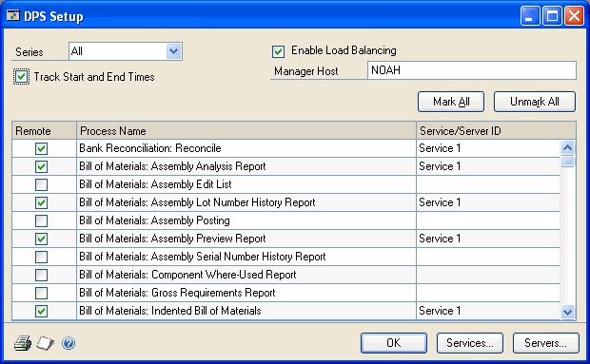
Task: Click the Service/Server ID column header
Action: (x=496, y=131)
